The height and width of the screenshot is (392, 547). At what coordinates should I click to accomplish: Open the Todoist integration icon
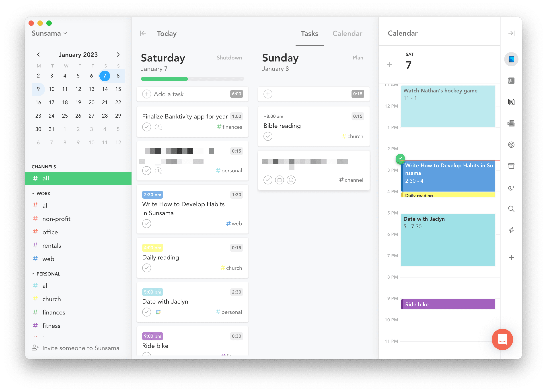point(511,80)
